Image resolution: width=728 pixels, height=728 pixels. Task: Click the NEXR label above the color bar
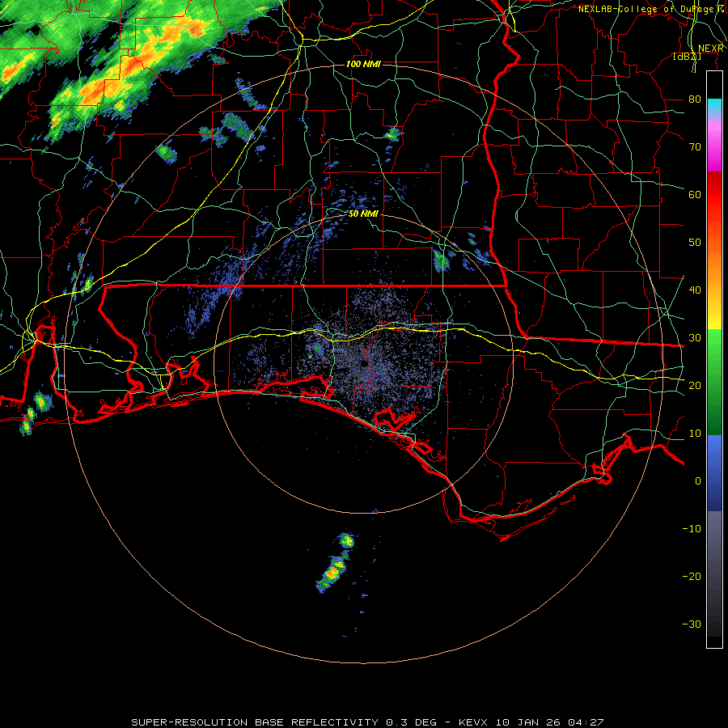710,49
